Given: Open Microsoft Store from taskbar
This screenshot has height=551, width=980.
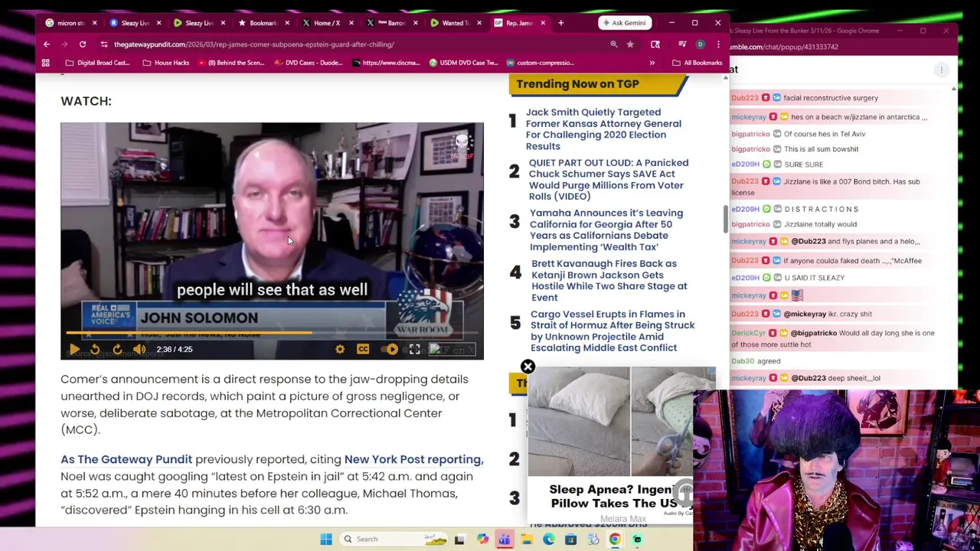Looking at the screenshot, I should (x=570, y=540).
